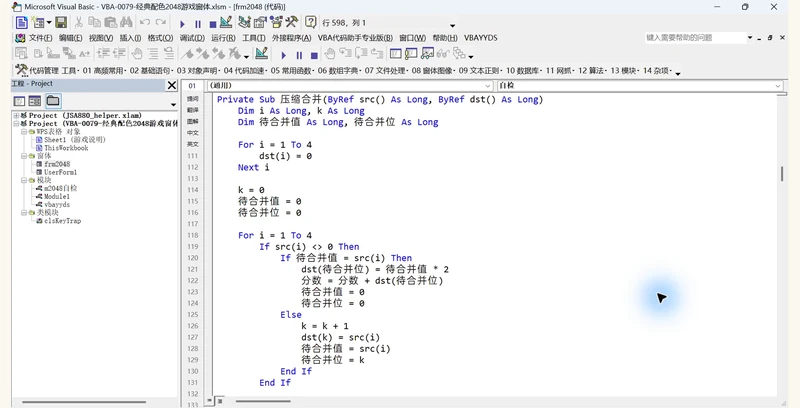Switch to Full Module View at code window bottom
The height and width of the screenshot is (408, 800).
(219, 401)
